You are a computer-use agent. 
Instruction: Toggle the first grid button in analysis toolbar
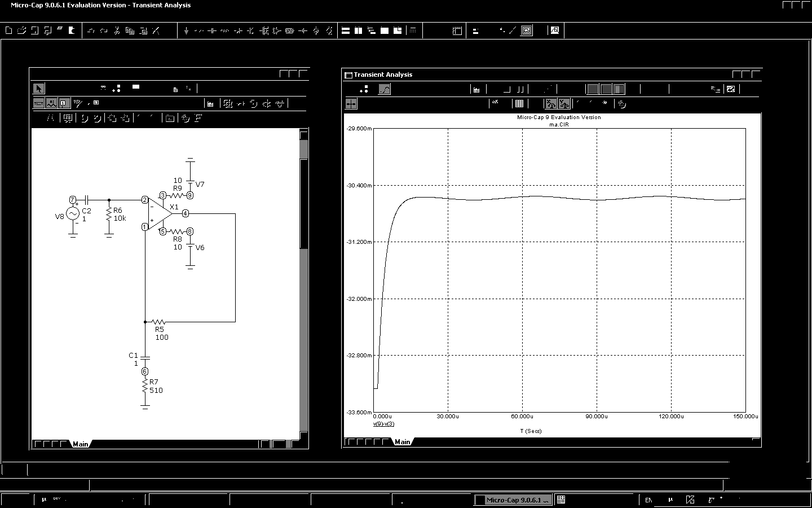coord(592,89)
